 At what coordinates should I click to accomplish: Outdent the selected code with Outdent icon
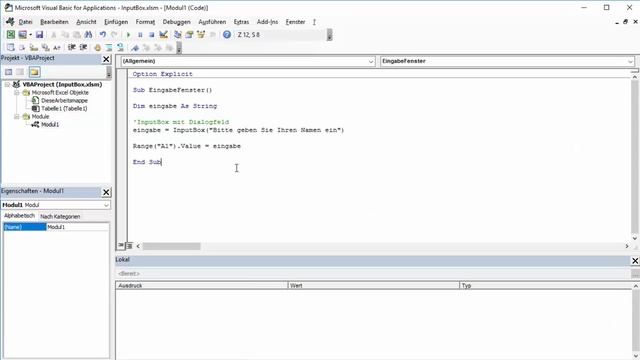tap(83, 48)
